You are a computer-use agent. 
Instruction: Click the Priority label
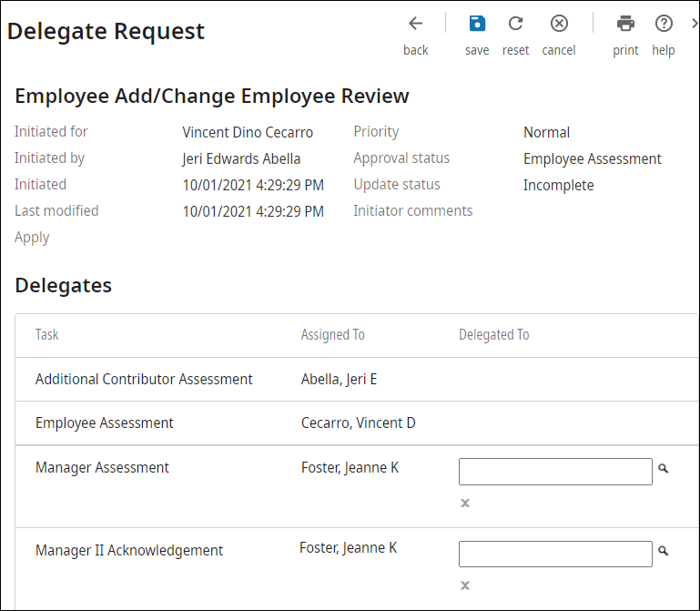pos(376,132)
